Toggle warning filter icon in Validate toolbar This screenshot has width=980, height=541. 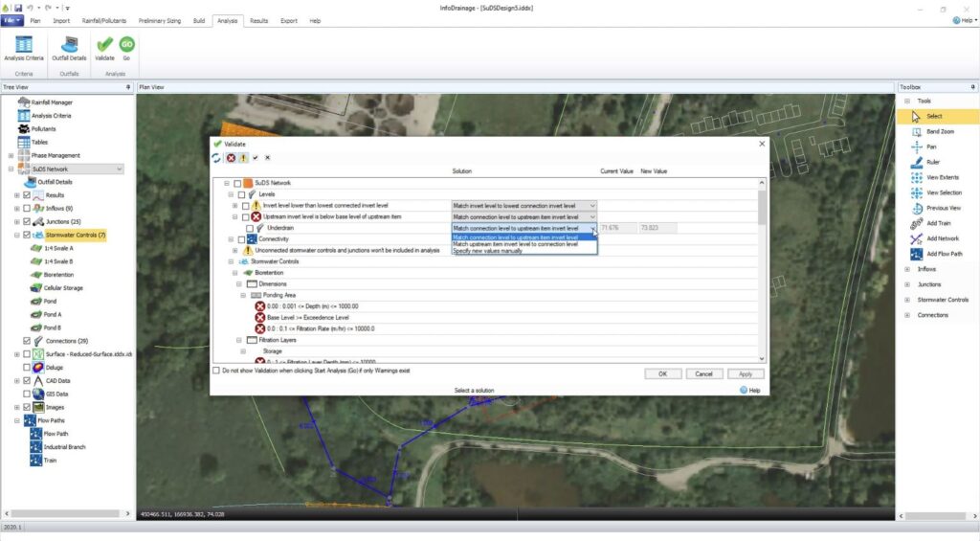click(x=243, y=158)
